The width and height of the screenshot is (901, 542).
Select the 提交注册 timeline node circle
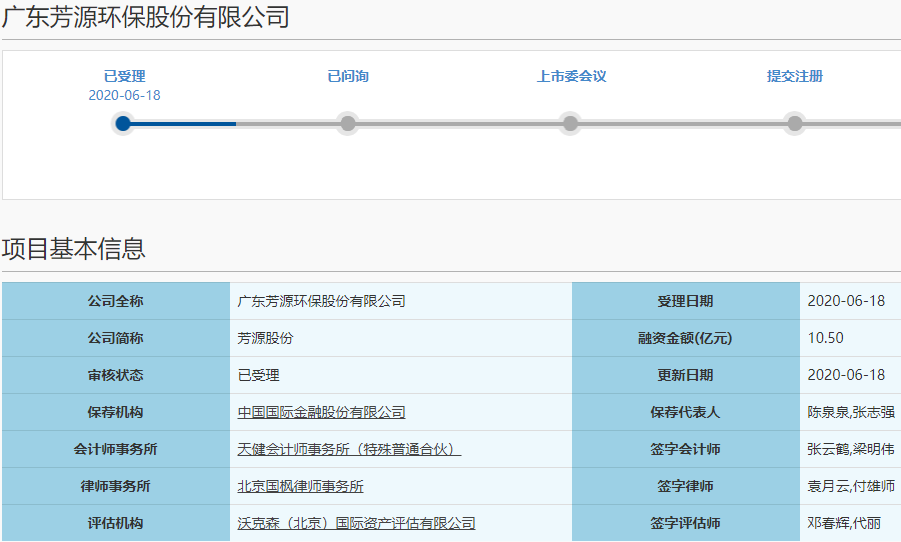(x=795, y=124)
